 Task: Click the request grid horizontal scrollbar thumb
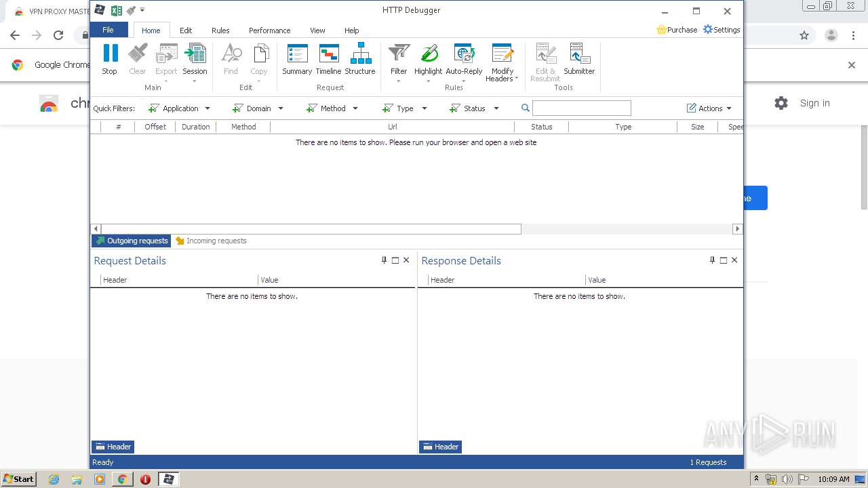point(311,229)
